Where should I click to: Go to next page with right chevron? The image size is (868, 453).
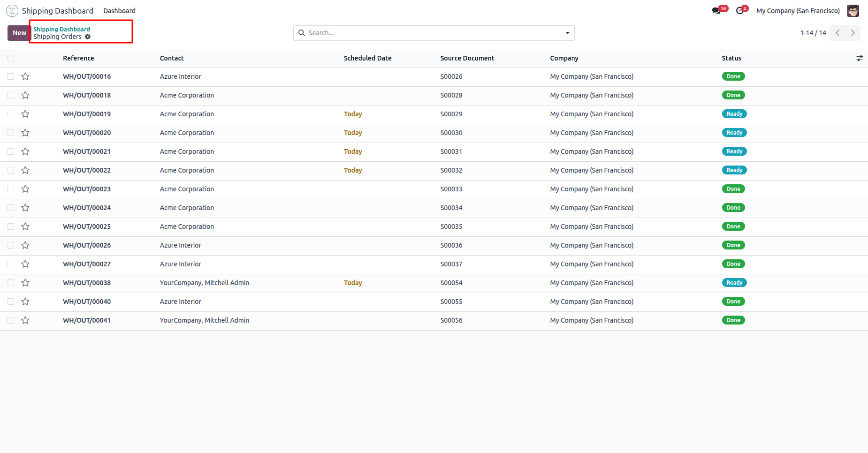point(853,33)
